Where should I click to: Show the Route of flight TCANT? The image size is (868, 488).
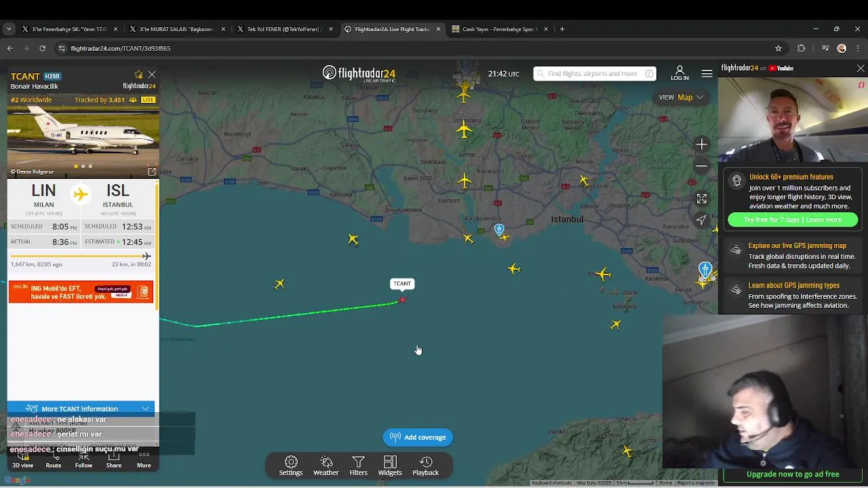[54, 461]
